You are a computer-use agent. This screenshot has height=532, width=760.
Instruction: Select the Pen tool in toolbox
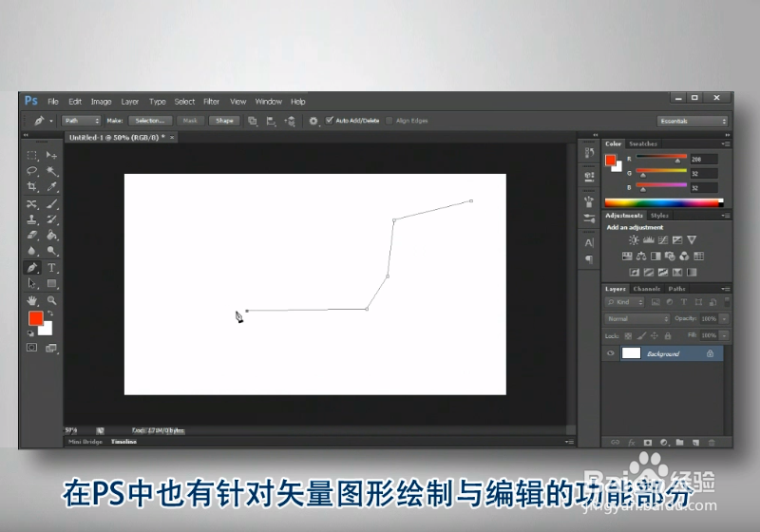pyautogui.click(x=32, y=268)
